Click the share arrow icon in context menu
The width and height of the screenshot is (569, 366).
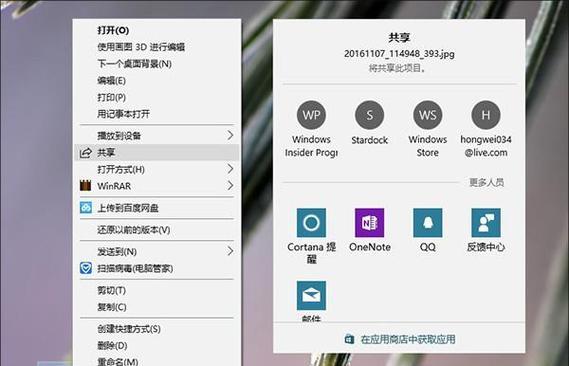pos(85,153)
